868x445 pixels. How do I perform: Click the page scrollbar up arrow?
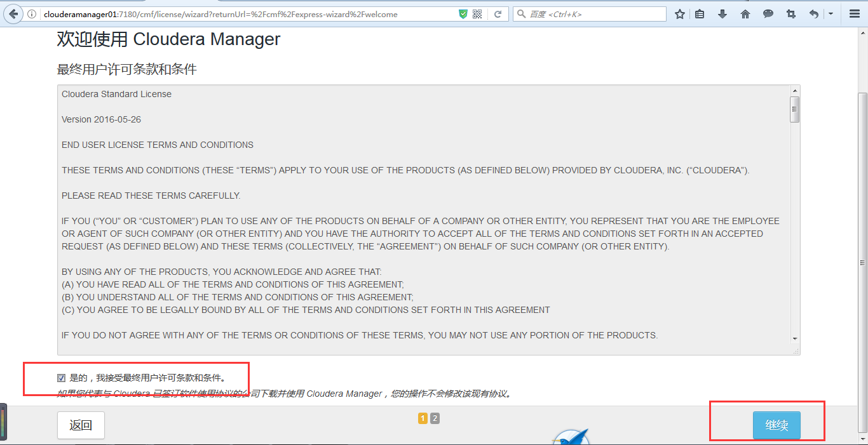point(863,32)
